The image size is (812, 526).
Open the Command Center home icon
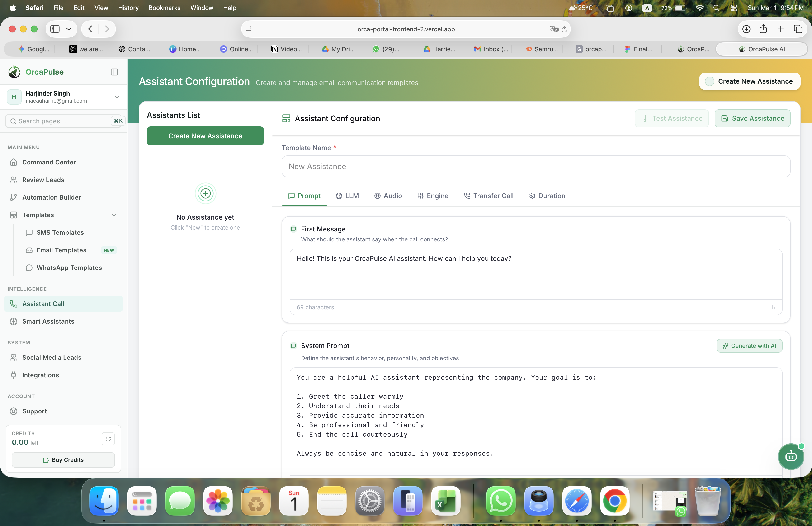[x=14, y=162]
